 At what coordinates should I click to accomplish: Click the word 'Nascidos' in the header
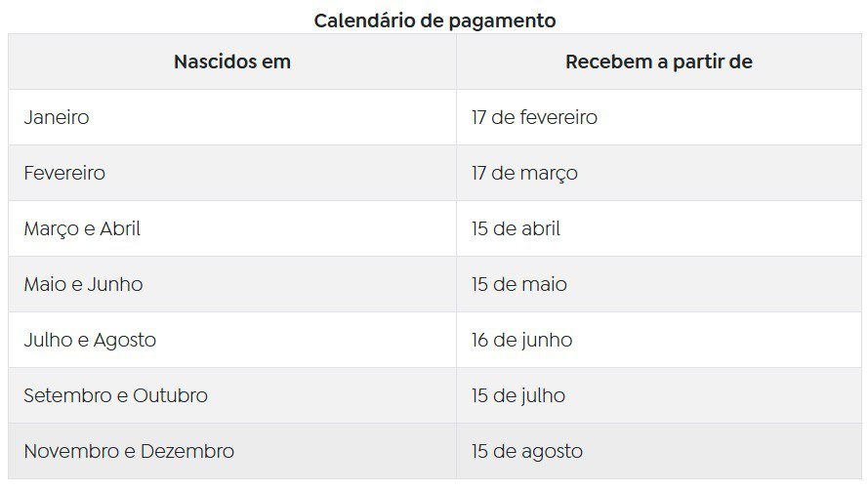[216, 61]
